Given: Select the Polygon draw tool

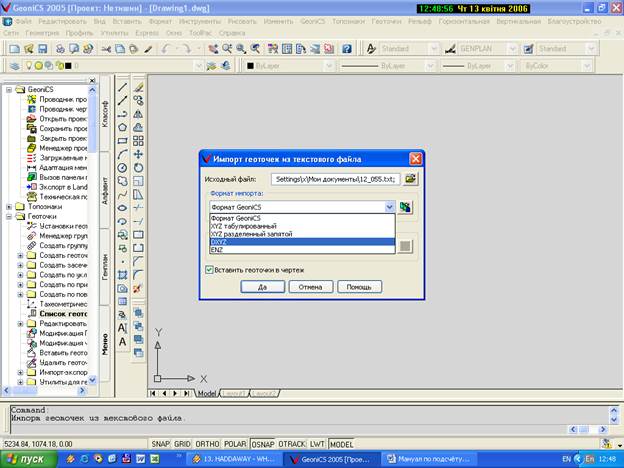Looking at the screenshot, I should tap(123, 127).
